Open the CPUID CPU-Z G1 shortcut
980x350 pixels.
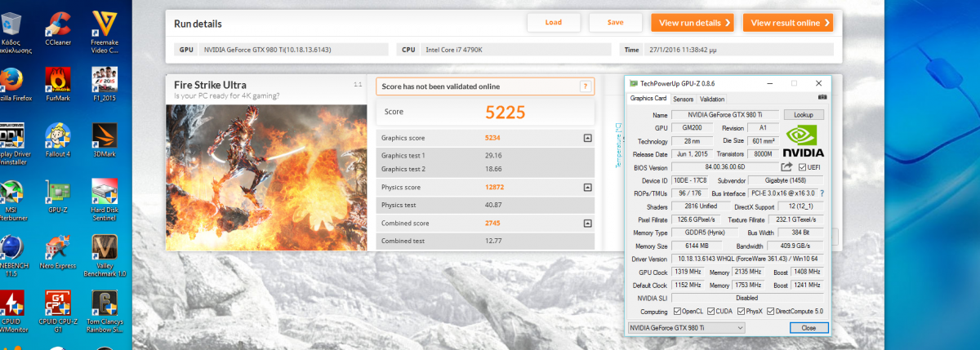coord(58,312)
